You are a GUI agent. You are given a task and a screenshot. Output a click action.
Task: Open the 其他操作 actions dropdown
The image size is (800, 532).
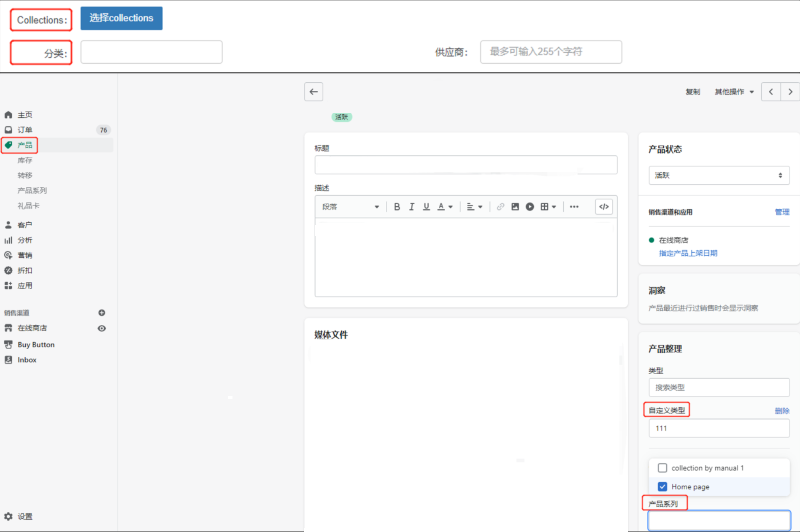point(734,92)
